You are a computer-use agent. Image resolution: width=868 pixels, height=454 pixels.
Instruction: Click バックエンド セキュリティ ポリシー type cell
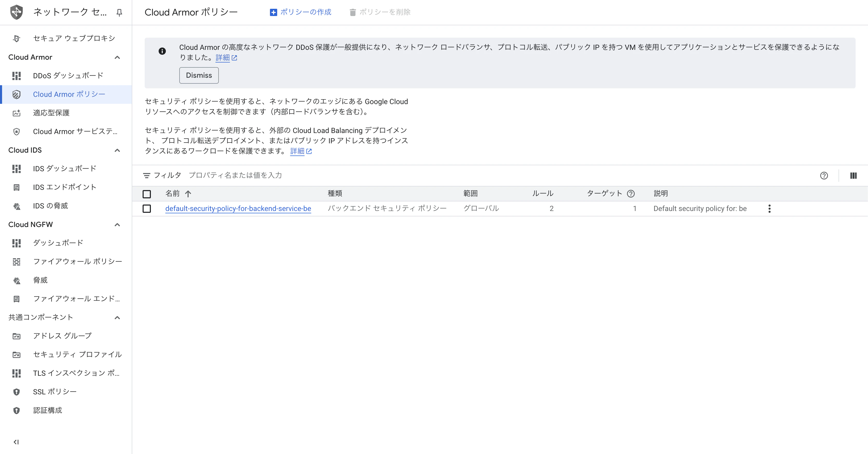[387, 208]
